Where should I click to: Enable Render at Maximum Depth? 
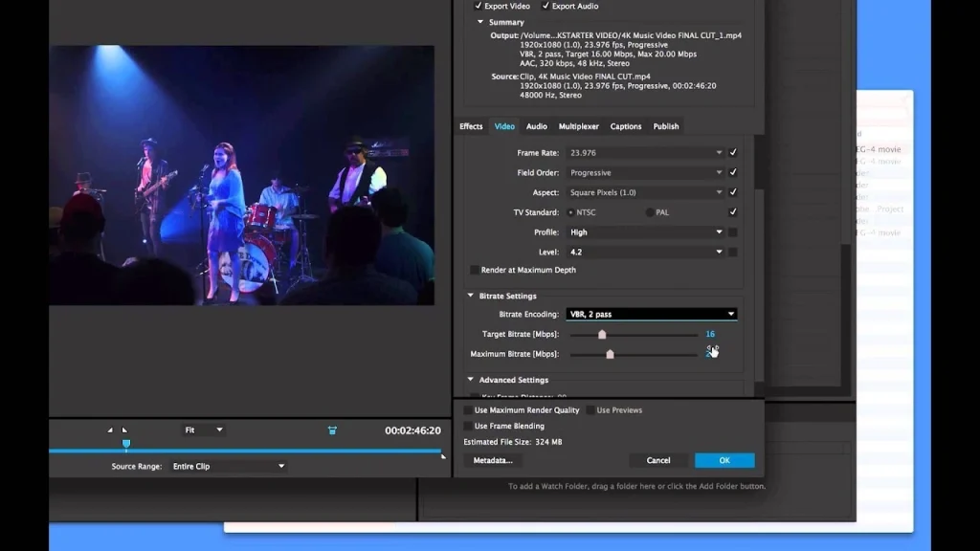475,270
